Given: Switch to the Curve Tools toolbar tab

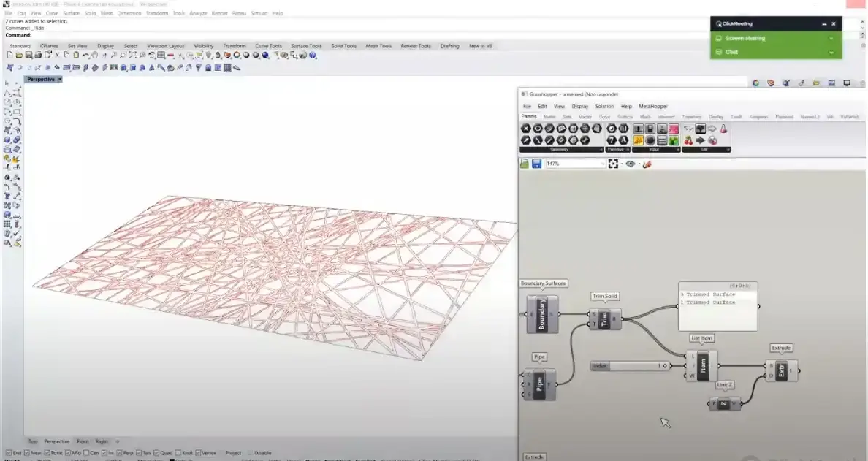Looking at the screenshot, I should click(x=268, y=46).
